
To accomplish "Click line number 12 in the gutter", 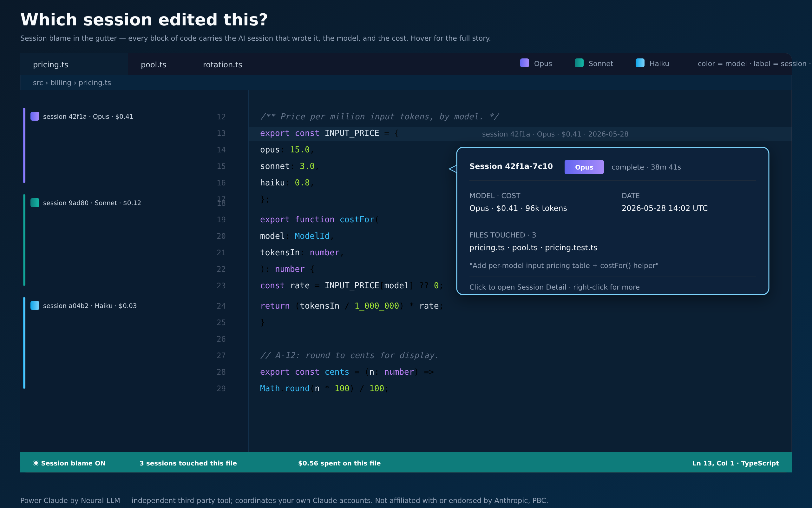I will [x=221, y=117].
